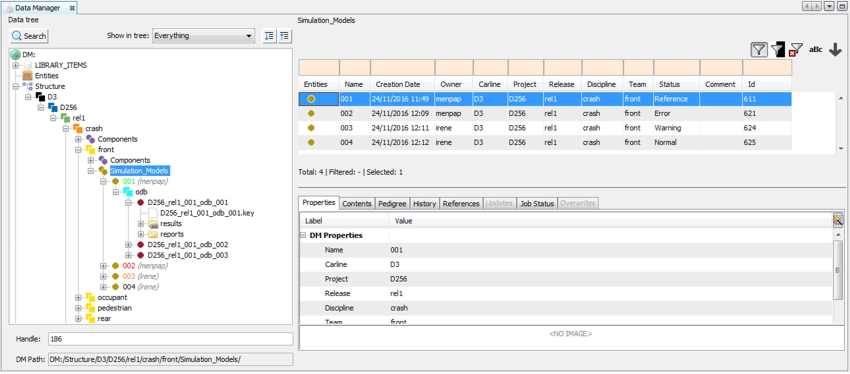
Task: Click the properties panel vertical scrollbar
Action: (838, 270)
